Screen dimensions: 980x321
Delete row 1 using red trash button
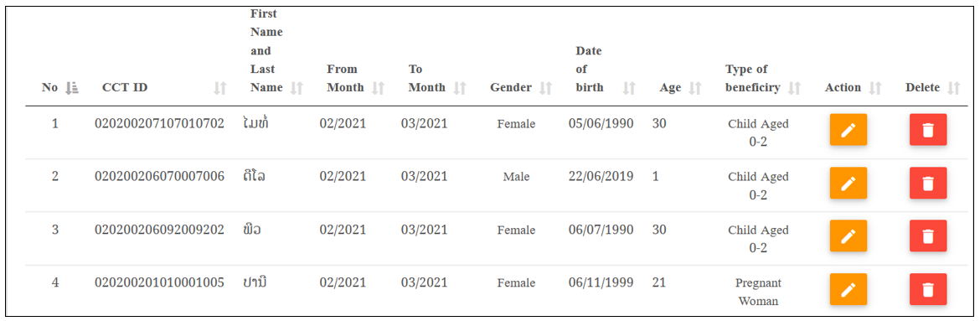coord(928,130)
